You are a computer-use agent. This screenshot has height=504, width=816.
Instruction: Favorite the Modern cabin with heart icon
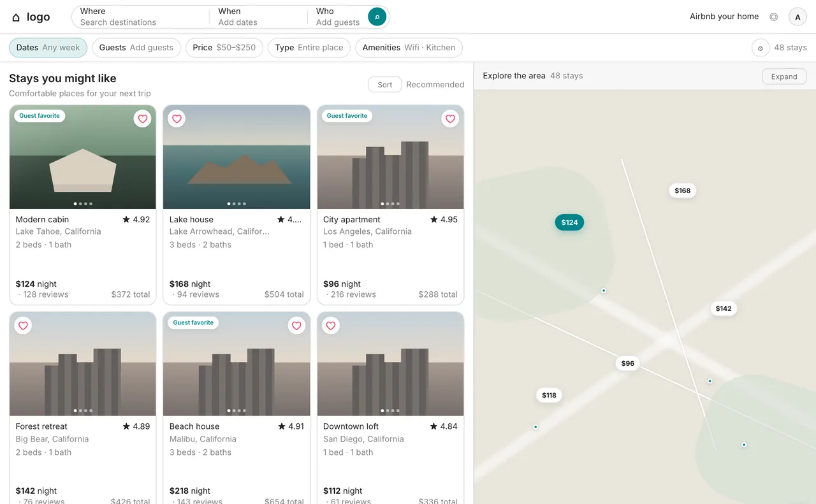(x=143, y=119)
